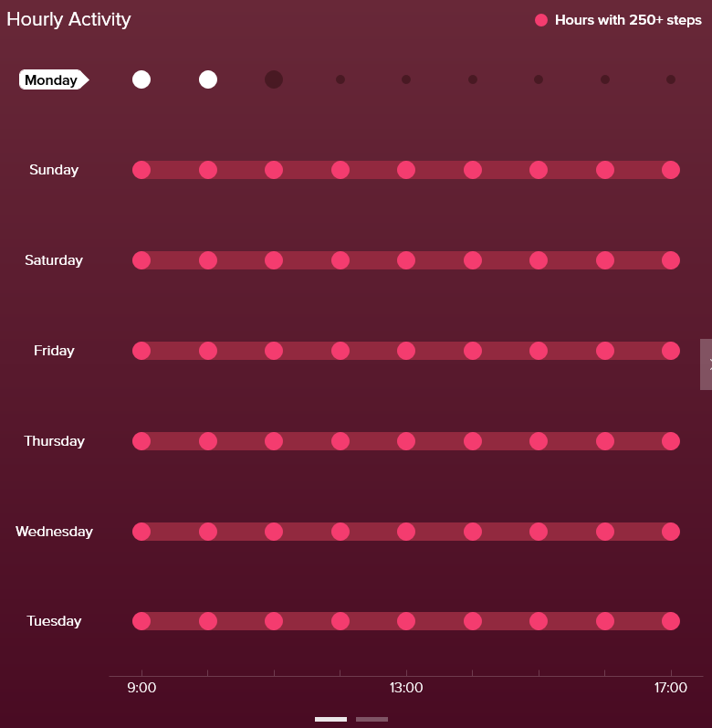The width and height of the screenshot is (712, 728).
Task: Expand next panel with right-edge chevron
Action: click(707, 364)
